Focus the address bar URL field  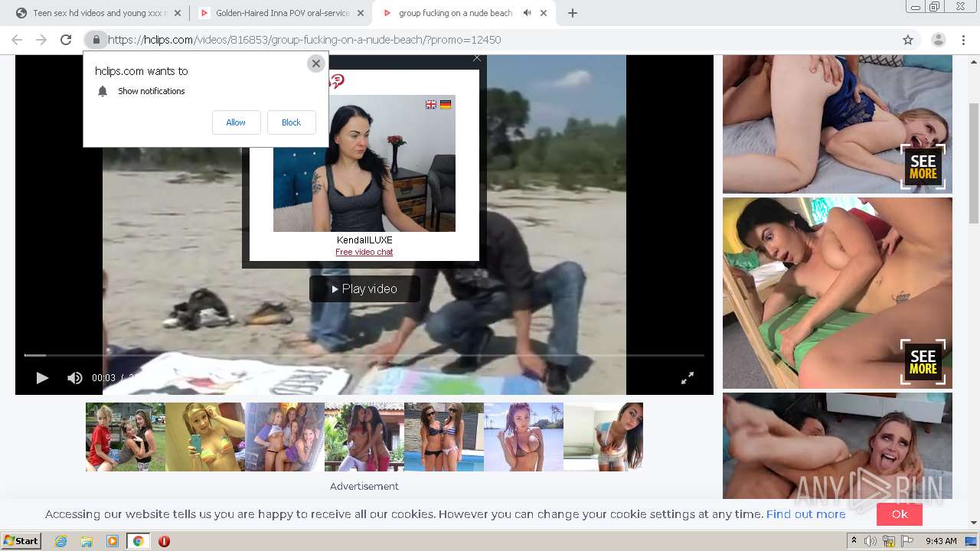[490, 40]
